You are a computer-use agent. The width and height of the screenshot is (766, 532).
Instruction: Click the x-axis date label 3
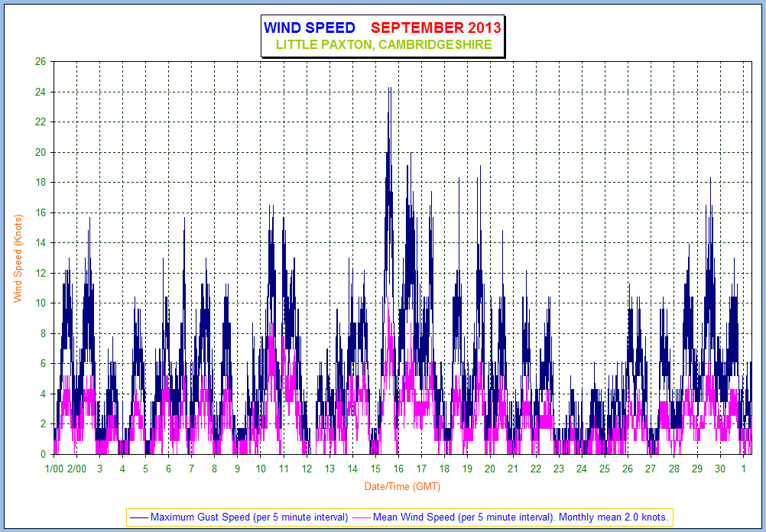click(x=99, y=469)
